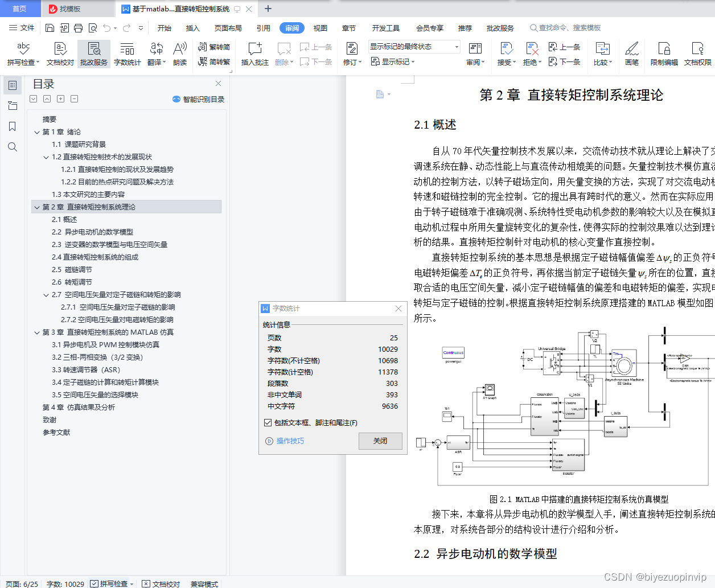
Task: Open the search icon in left sidebar
Action: (x=13, y=147)
